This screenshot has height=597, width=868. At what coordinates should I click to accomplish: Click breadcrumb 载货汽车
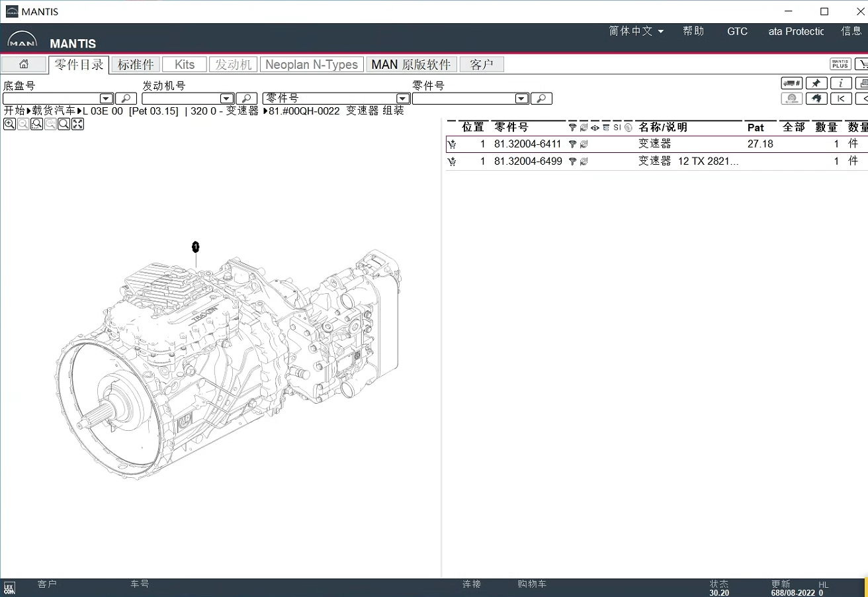[x=54, y=111]
